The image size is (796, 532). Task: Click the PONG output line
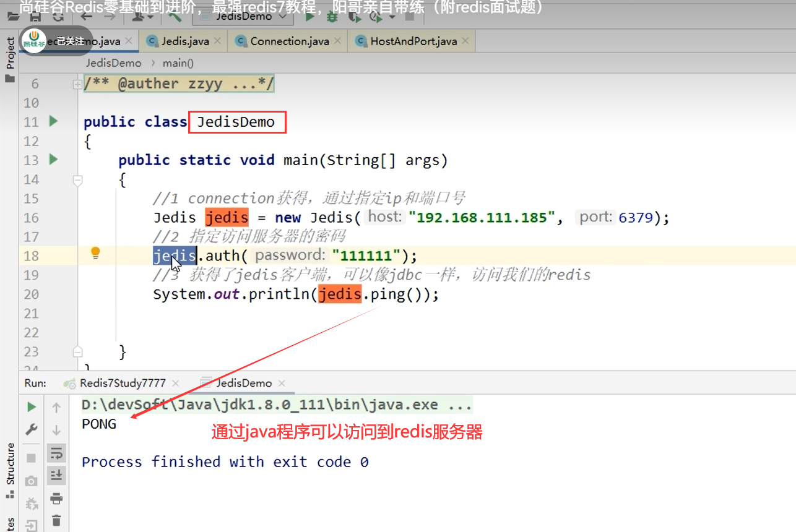pyautogui.click(x=99, y=424)
